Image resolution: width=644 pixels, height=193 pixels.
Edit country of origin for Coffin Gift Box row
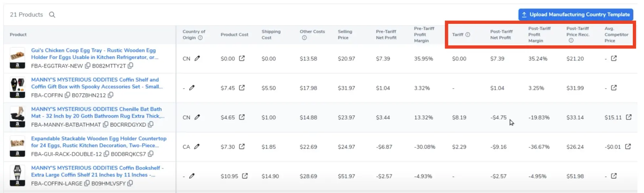click(192, 88)
